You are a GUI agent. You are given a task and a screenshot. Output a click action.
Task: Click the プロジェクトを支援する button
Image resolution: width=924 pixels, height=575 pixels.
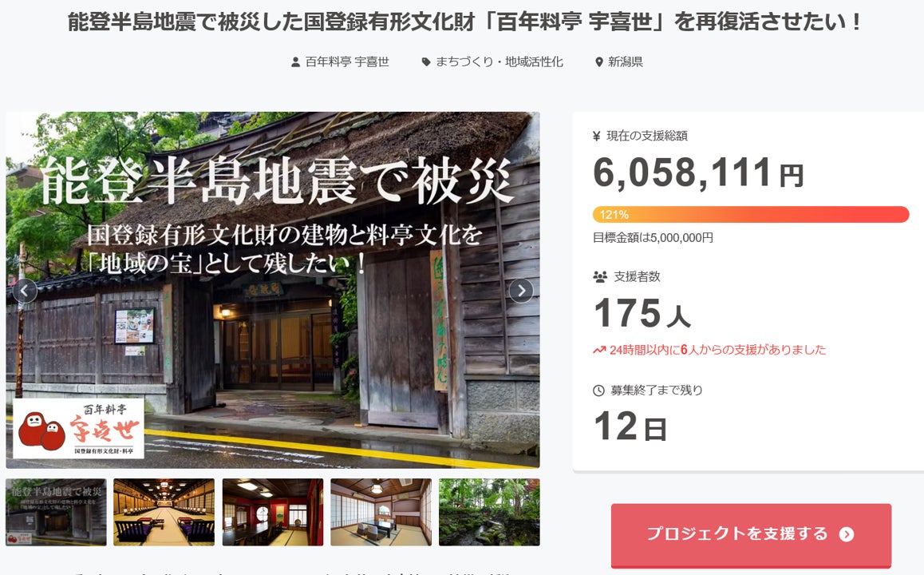click(x=751, y=535)
